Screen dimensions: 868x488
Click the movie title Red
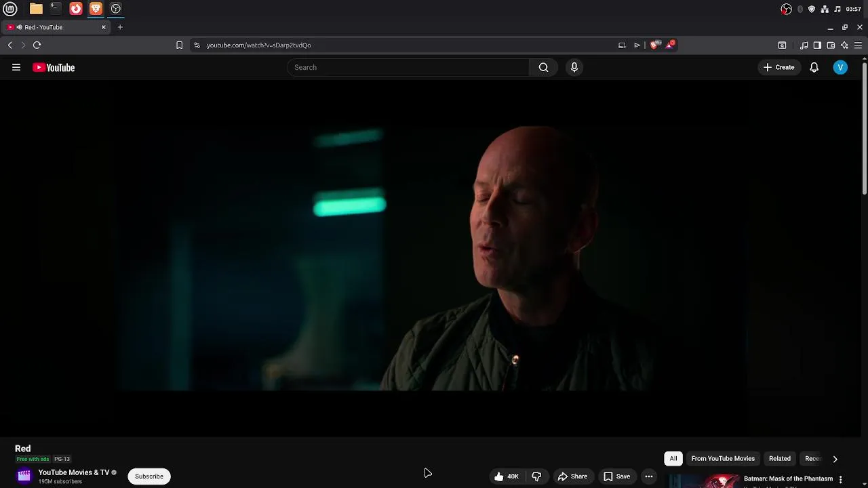[23, 449]
